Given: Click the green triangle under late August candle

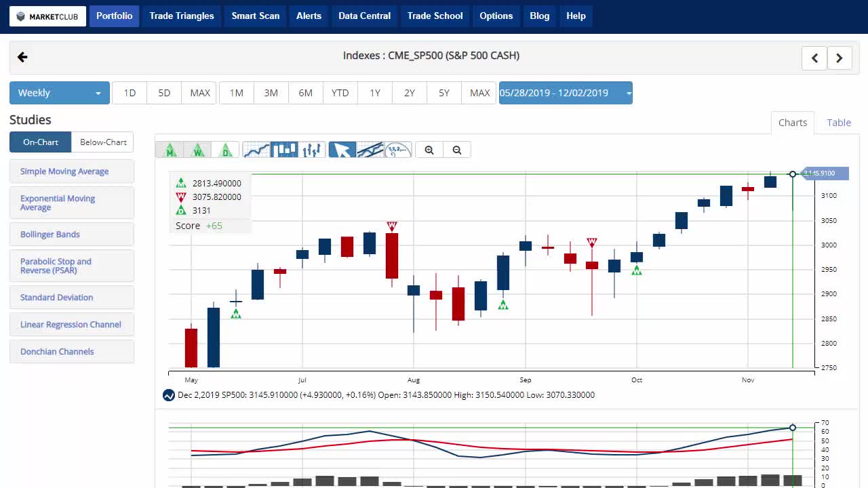Looking at the screenshot, I should [503, 305].
